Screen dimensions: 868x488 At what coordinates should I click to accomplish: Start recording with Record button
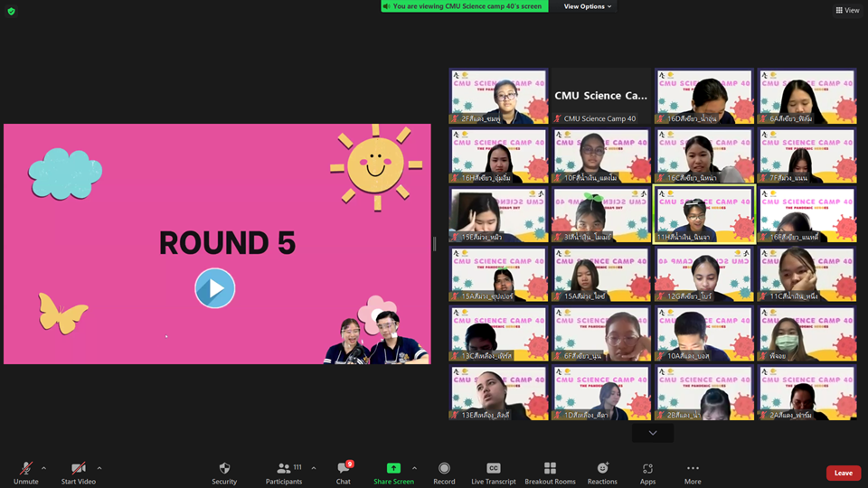[444, 468]
